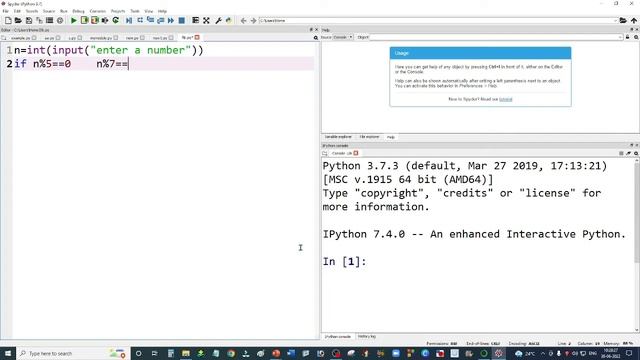Run selection or current line icon
Screen dimensions: 640x360
coord(105,20)
